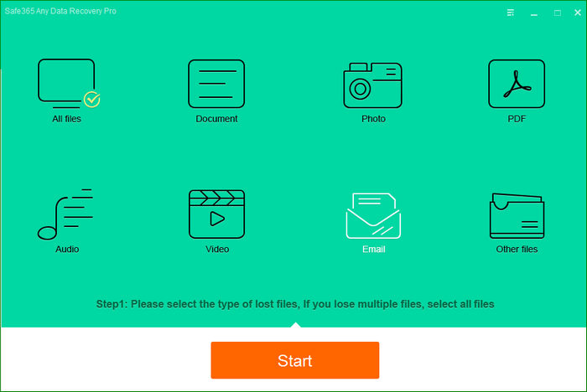Screen dimensions: 587x392
Task: Click the Photo text label
Action: coord(373,119)
